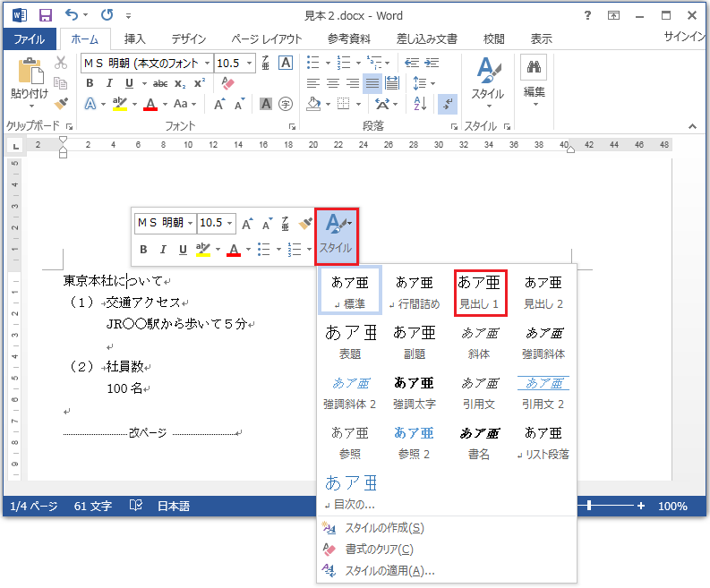Image resolution: width=710 pixels, height=588 pixels.
Task: Toggle Bold in the mini toolbar
Action: pos(143,250)
